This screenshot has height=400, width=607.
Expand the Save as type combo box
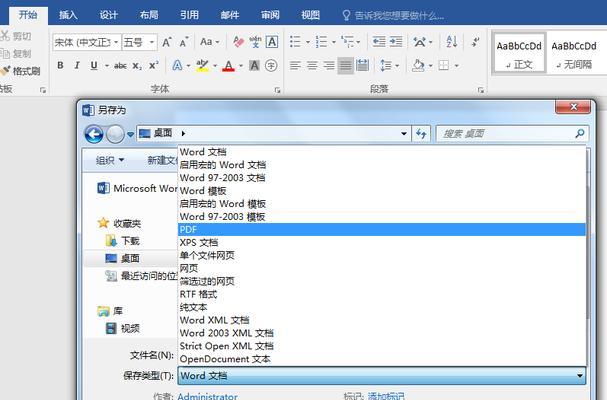click(x=382, y=376)
